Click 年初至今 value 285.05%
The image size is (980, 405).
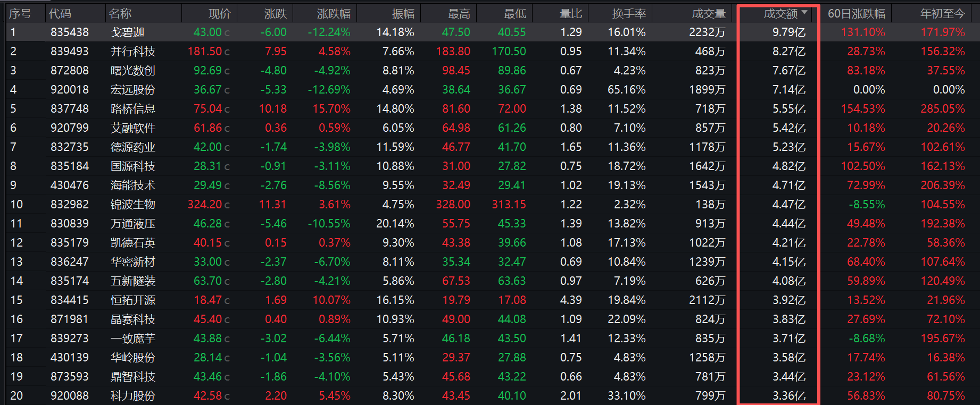943,109
